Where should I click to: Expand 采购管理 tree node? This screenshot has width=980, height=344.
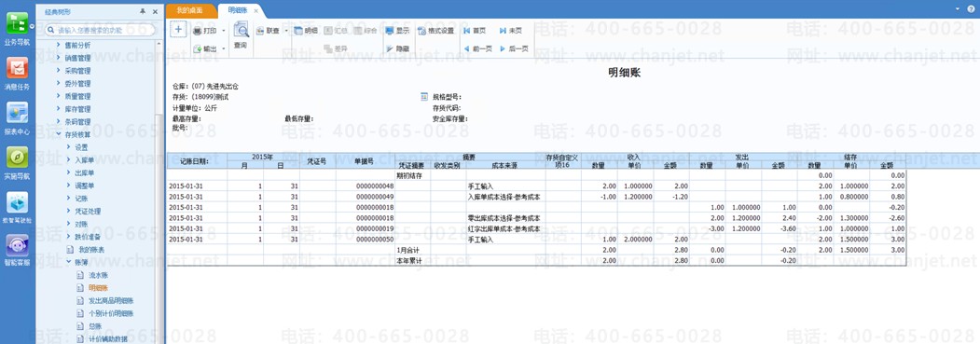coord(59,71)
